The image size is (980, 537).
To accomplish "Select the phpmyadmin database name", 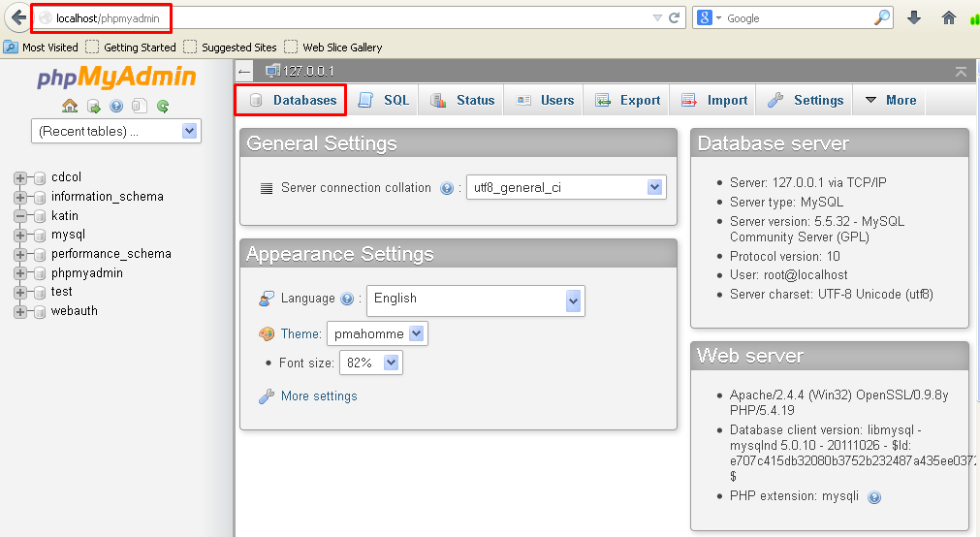I will pyautogui.click(x=87, y=273).
